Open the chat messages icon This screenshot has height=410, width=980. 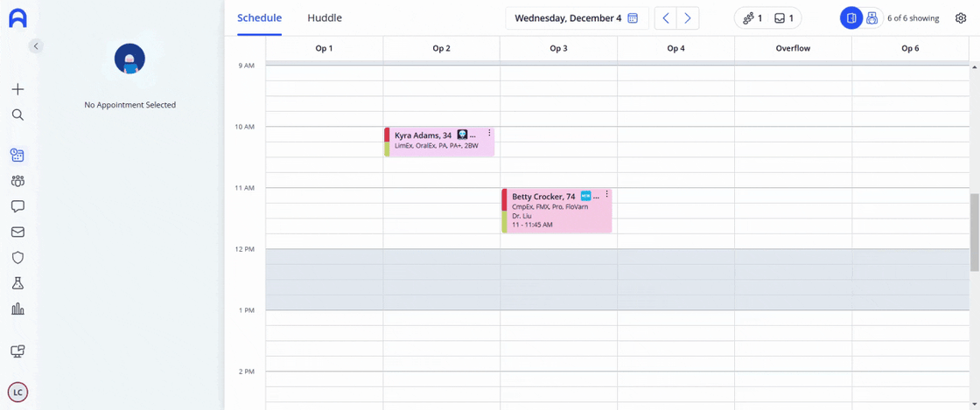[18, 206]
